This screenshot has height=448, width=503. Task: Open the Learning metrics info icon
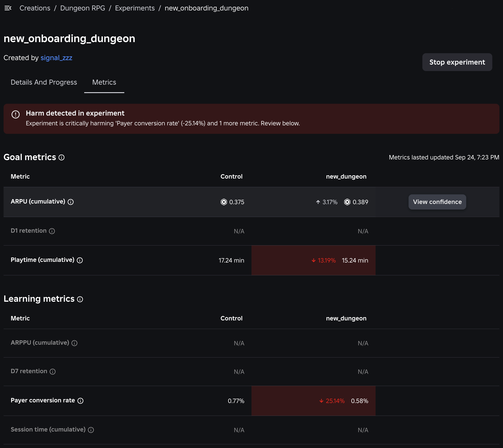[80, 299]
